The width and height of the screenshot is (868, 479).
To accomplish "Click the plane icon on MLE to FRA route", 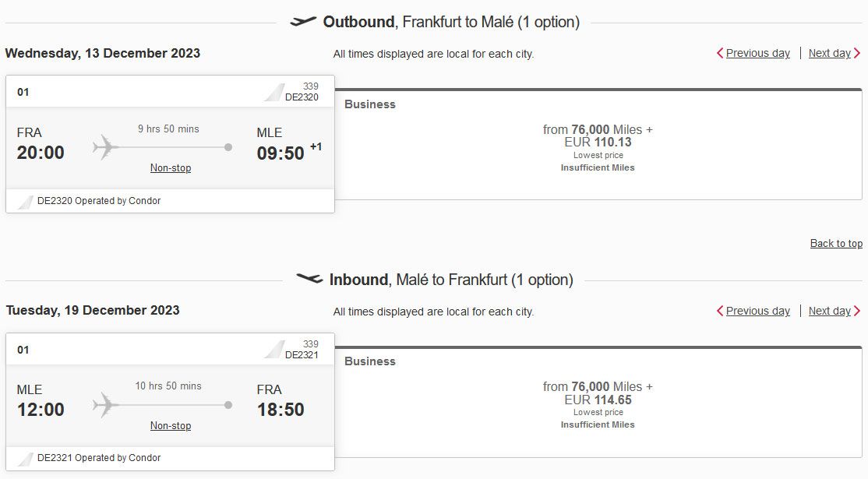I will pos(106,405).
